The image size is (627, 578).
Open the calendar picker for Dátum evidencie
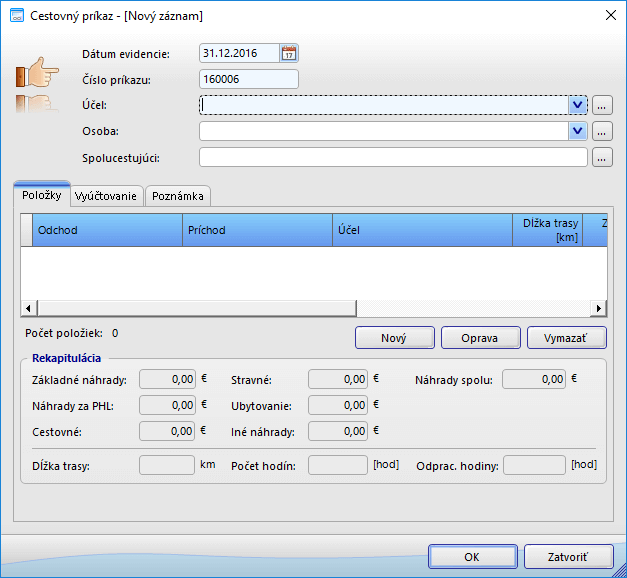tap(289, 54)
